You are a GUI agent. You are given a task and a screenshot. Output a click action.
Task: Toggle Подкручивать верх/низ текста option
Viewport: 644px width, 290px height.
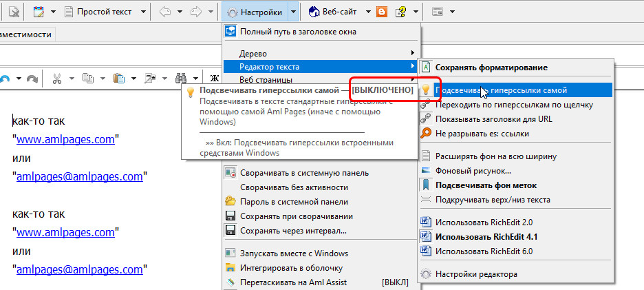516,200
